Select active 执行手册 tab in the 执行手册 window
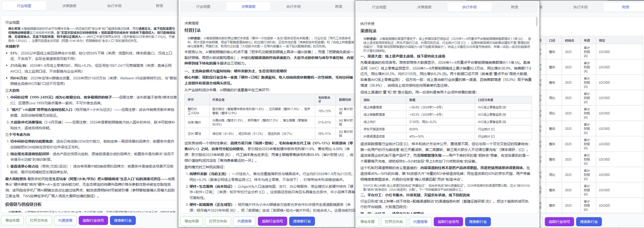This screenshot has height=228, width=644. point(469,7)
